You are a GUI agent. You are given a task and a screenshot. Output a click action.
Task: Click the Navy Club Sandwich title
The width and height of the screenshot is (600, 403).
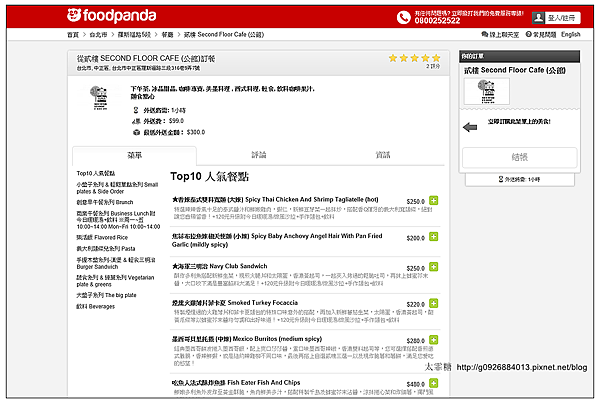[x=220, y=266]
